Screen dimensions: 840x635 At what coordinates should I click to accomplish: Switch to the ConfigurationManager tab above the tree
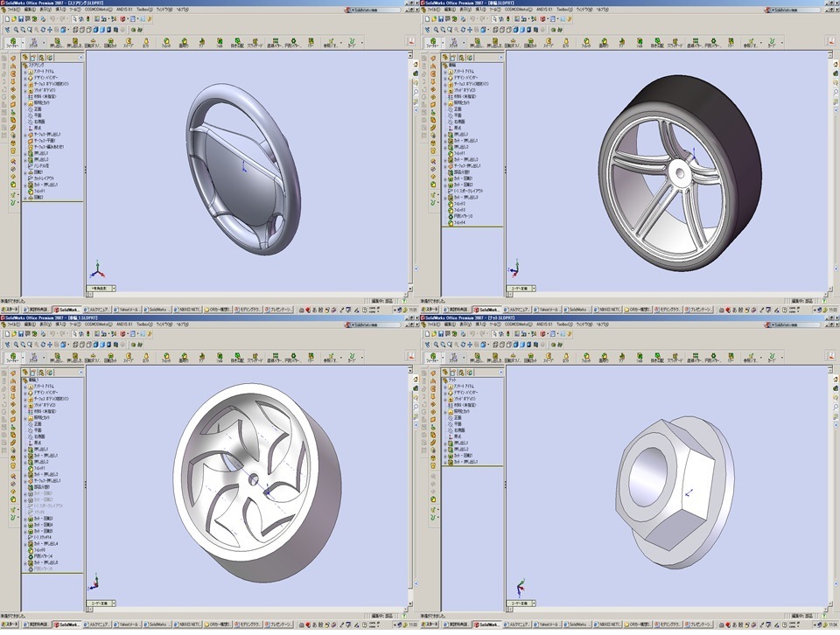coord(42,57)
